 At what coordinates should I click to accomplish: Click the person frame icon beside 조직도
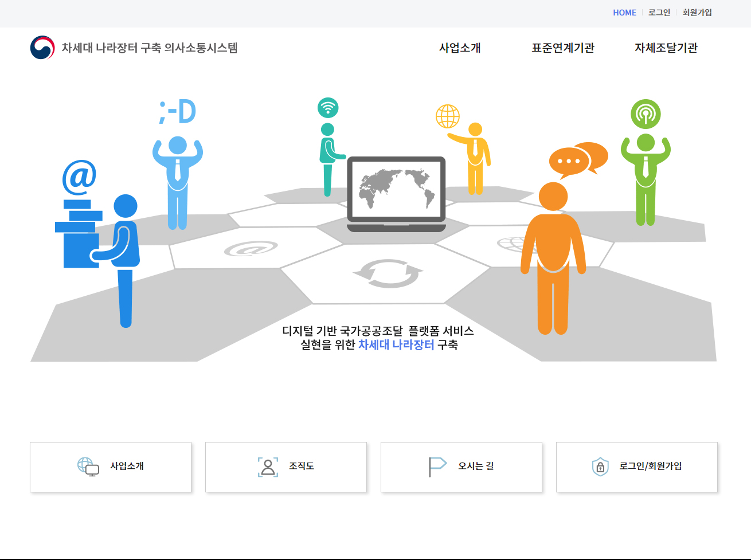[x=268, y=467]
